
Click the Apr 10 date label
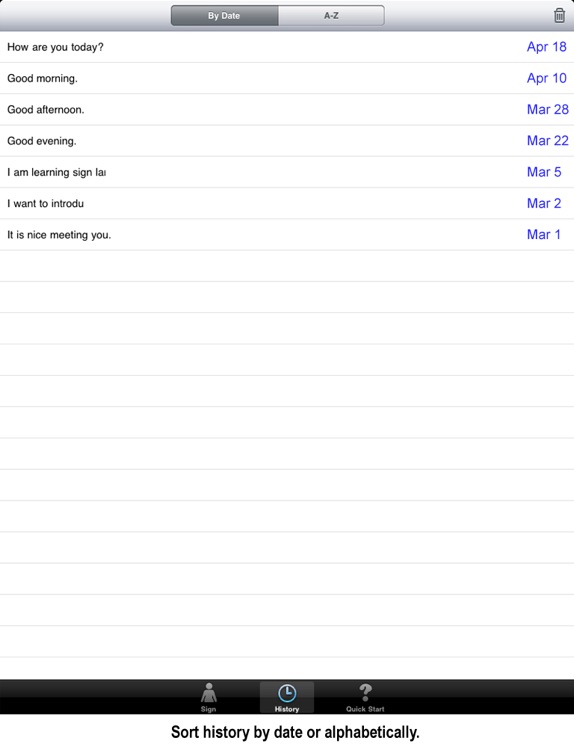pyautogui.click(x=547, y=78)
